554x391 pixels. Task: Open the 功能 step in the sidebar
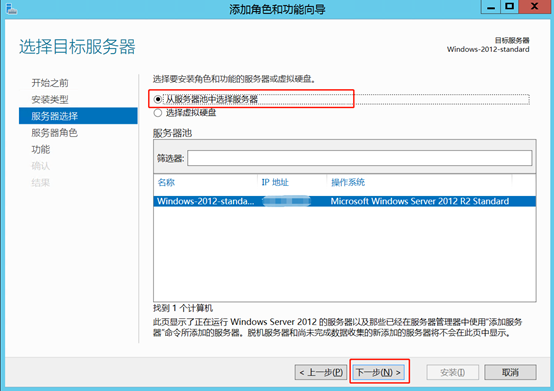[41, 149]
